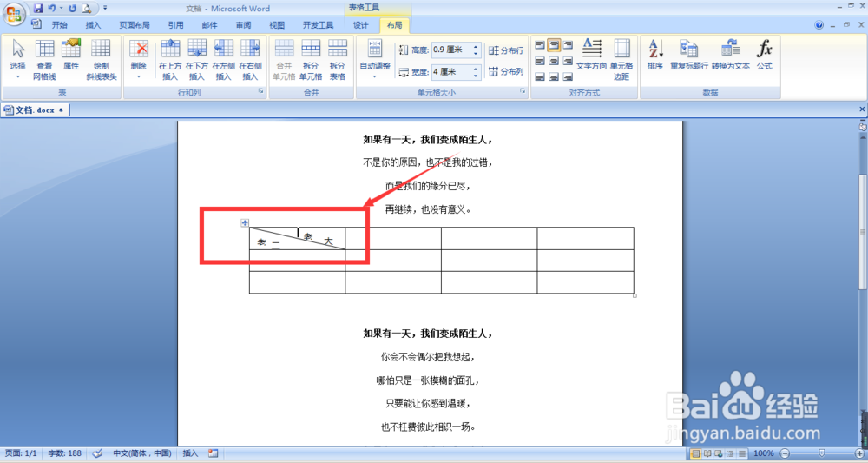The height and width of the screenshot is (463, 868).
Task: Insert a column with 在右侧插入
Action: point(250,59)
